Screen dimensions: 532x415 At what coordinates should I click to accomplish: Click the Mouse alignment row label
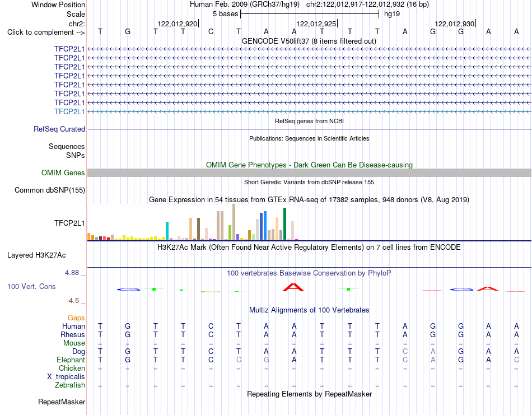tap(74, 343)
